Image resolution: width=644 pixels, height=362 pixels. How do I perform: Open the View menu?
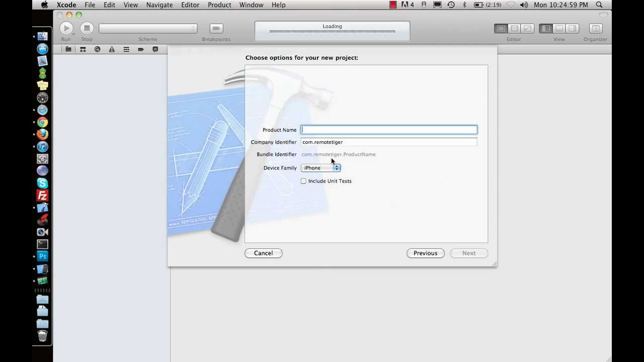click(x=131, y=5)
